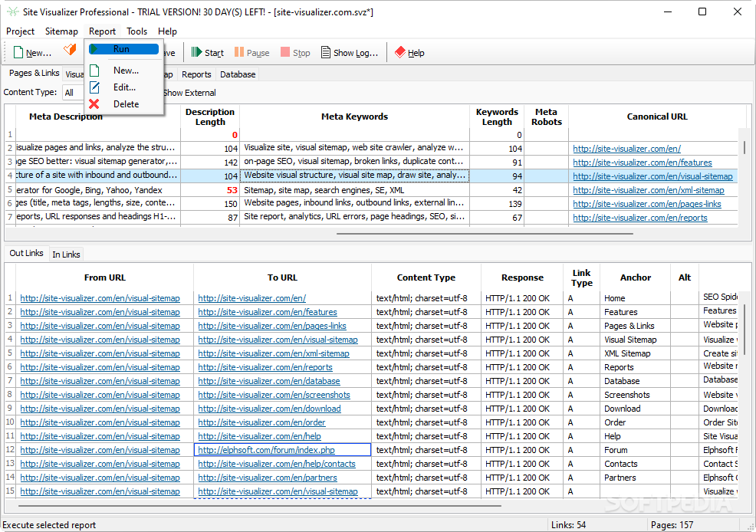Open To URL link en/database

click(269, 381)
